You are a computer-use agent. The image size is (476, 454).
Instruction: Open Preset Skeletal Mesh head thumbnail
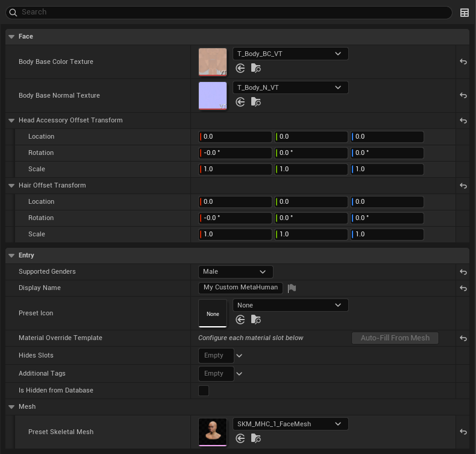point(213,432)
